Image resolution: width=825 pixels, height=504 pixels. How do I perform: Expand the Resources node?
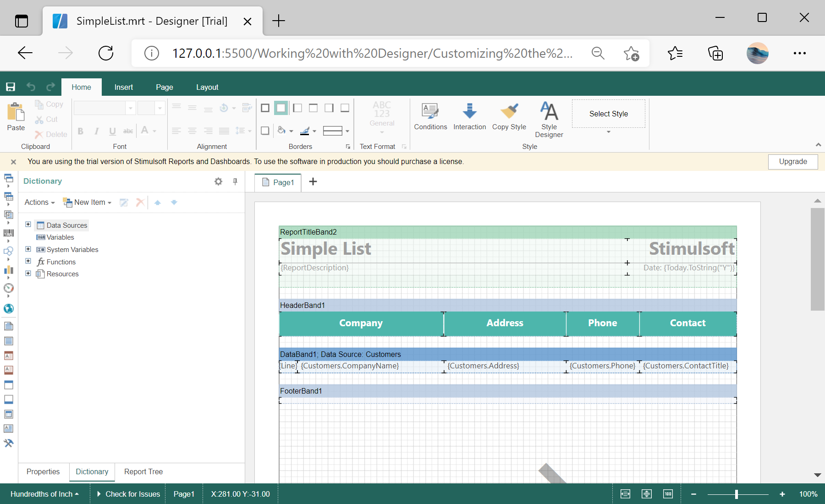click(28, 273)
